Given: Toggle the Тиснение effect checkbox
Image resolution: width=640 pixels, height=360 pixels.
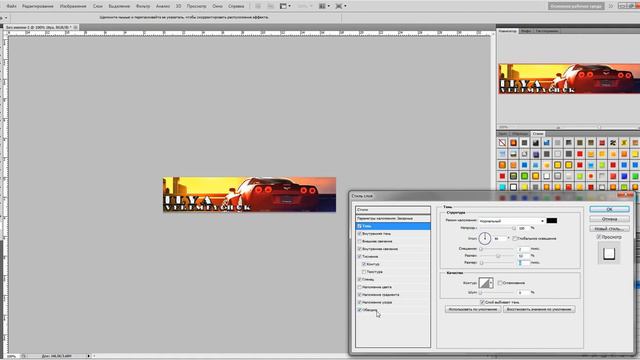Looking at the screenshot, I should [360, 256].
